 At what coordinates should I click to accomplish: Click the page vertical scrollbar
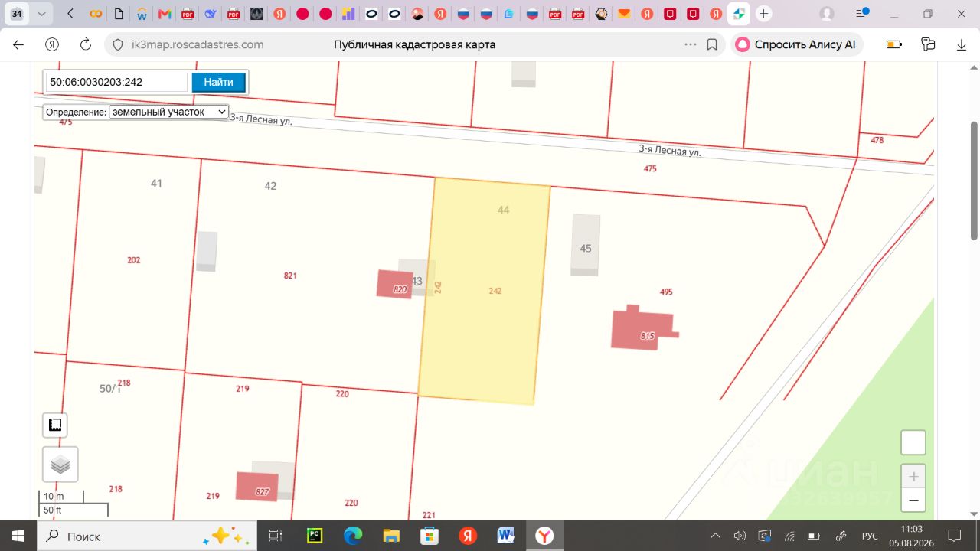click(x=974, y=181)
